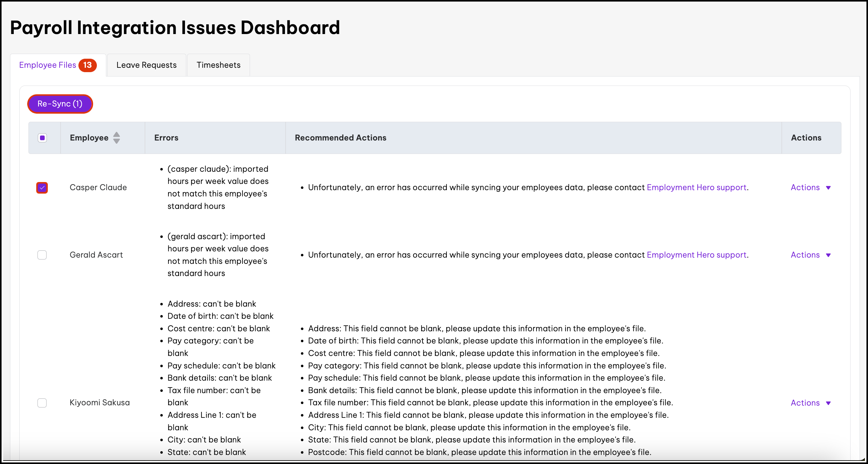Open Actions menu for Casper Claude
This screenshot has height=464, width=868.
(805, 188)
